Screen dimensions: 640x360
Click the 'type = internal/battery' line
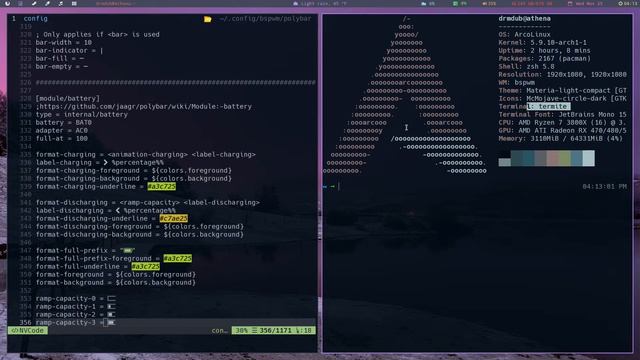(x=82, y=115)
